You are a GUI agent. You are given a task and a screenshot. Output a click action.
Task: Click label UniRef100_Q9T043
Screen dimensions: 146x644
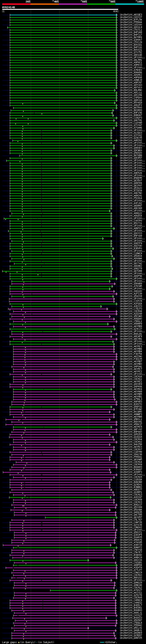tap(131, 85)
